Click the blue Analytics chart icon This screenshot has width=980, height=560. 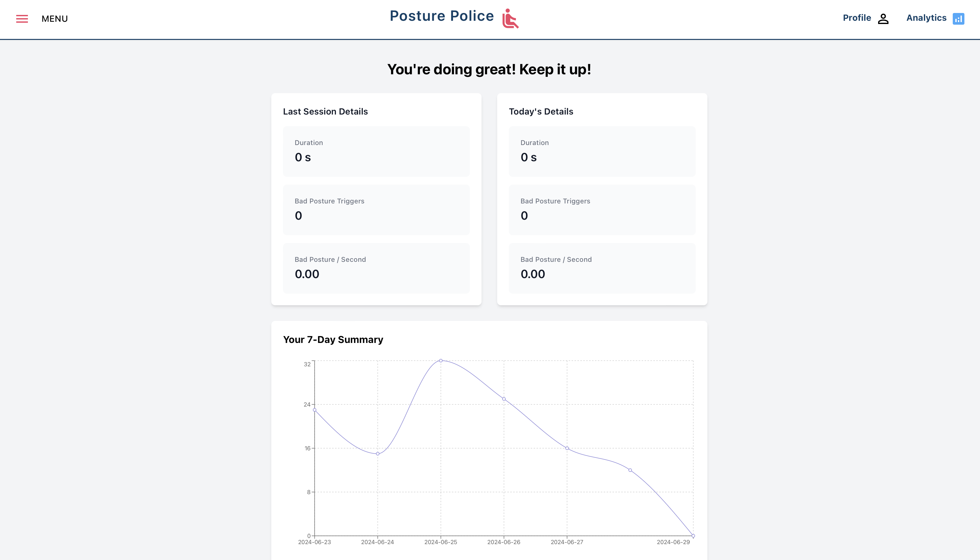[x=958, y=19]
